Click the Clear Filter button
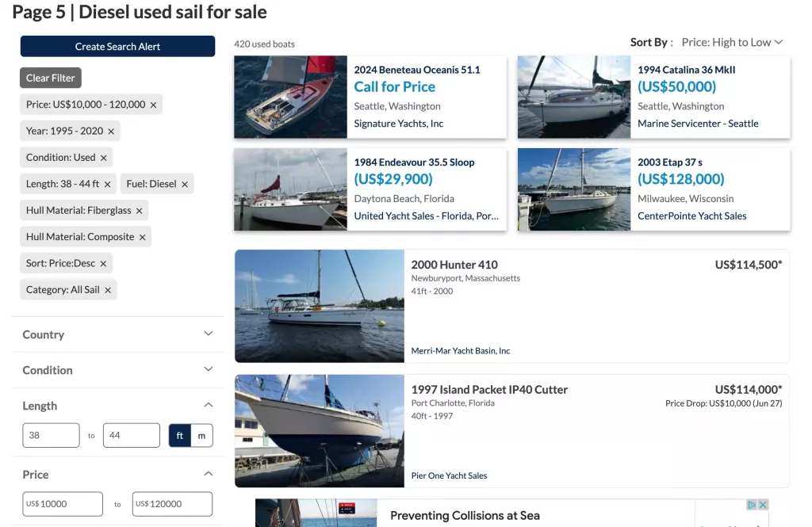 pyautogui.click(x=50, y=78)
